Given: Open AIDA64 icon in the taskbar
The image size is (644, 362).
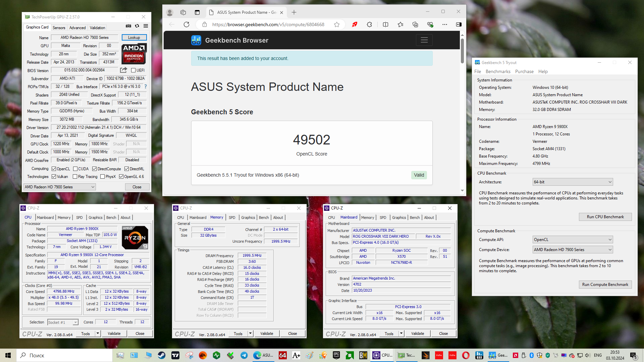Looking at the screenshot, I should click(x=283, y=355).
